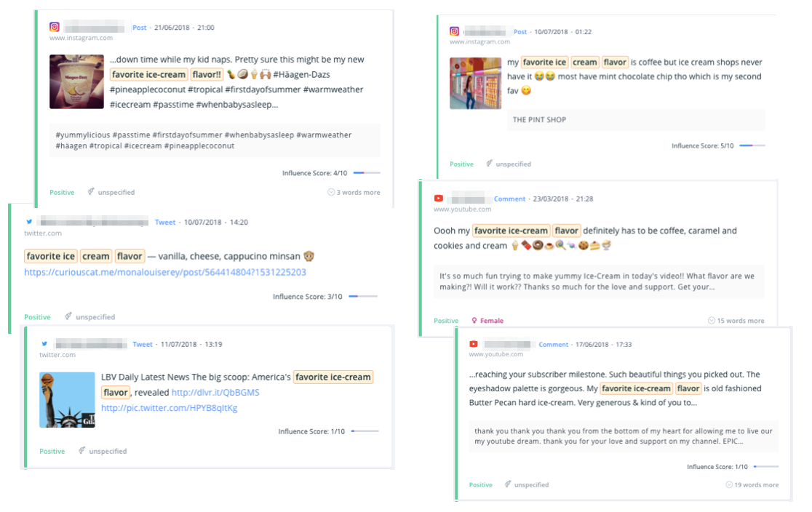This screenshot has height=512, width=812.
Task: Open the pic.twitter.com/HPYB8qItKg link
Action: (170, 408)
